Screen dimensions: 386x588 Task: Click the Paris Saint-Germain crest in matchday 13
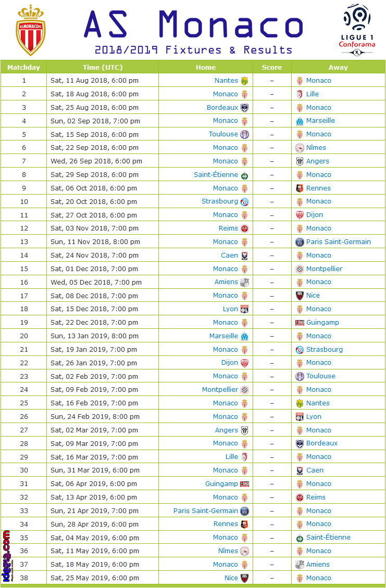(300, 242)
